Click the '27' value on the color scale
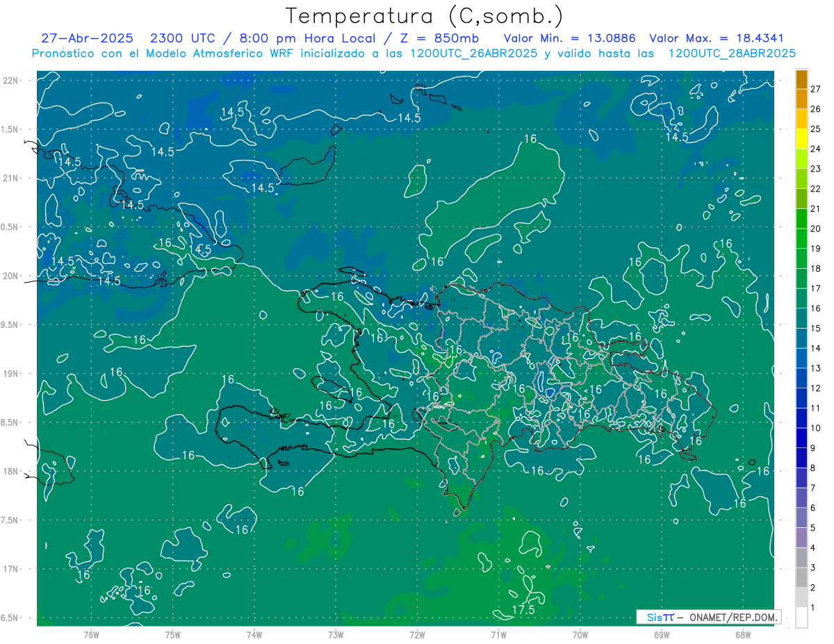834x644 pixels. [816, 89]
